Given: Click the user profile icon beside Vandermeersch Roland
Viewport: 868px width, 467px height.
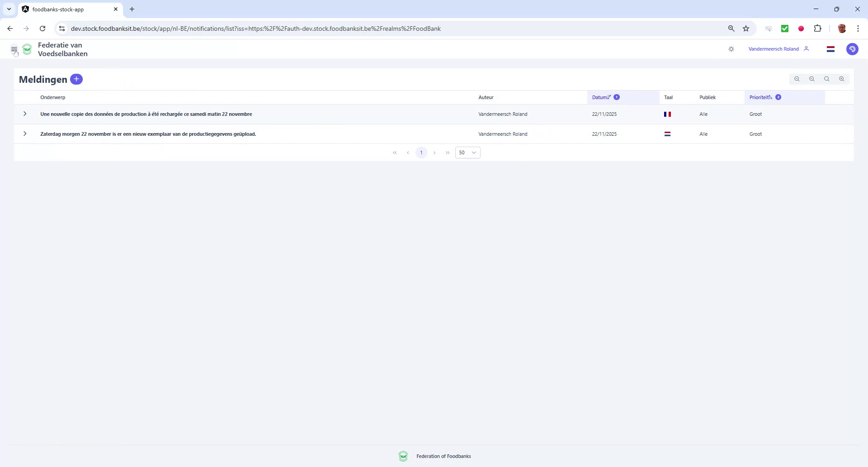Looking at the screenshot, I should pyautogui.click(x=807, y=49).
